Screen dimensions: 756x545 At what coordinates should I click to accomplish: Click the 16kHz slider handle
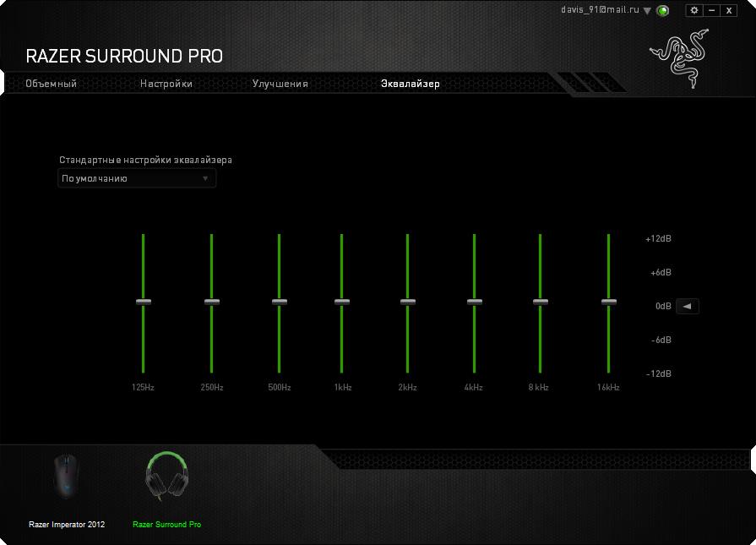(x=608, y=302)
